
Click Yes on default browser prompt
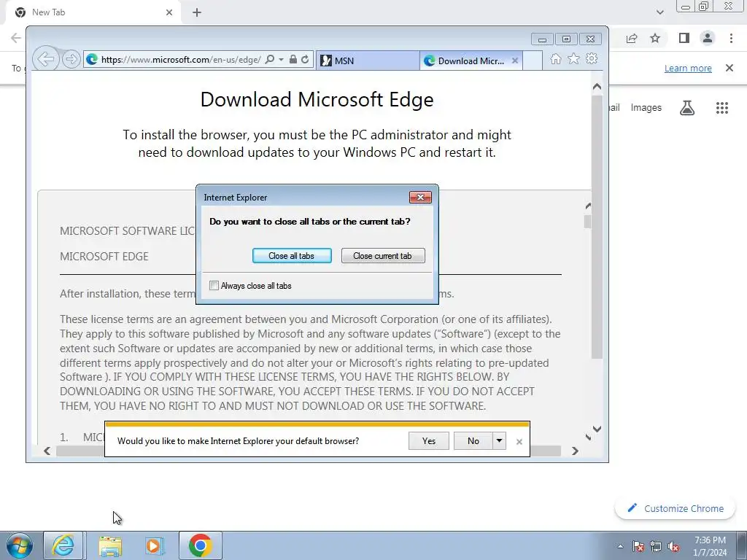click(x=429, y=441)
